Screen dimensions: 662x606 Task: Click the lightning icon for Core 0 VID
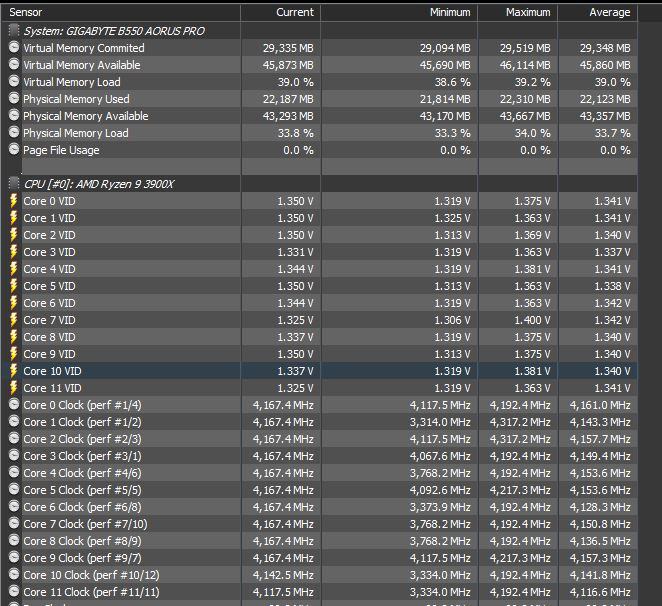(14, 201)
